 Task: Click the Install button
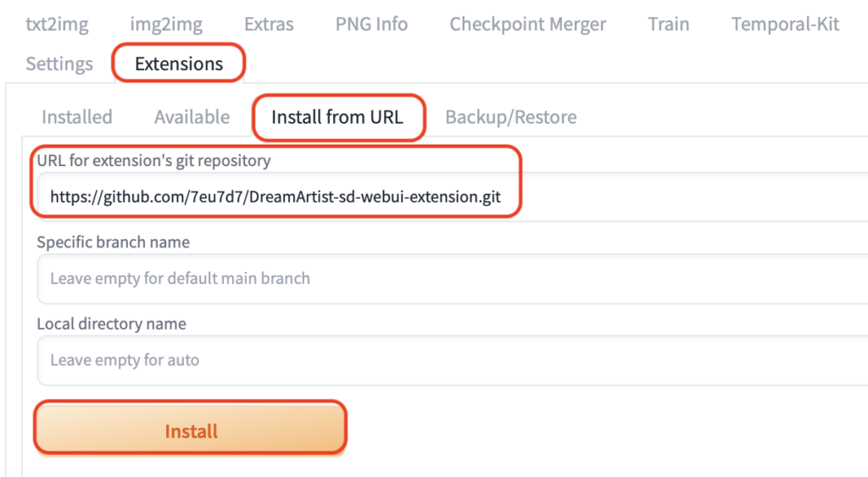(x=191, y=431)
